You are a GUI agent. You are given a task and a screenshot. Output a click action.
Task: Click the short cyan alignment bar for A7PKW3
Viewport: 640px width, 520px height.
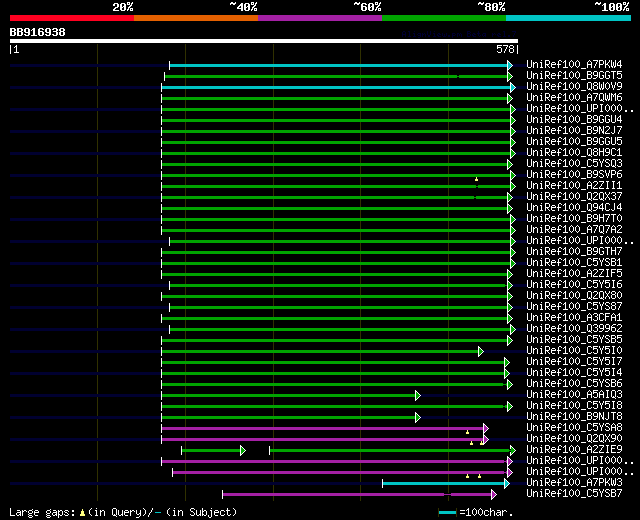[x=443, y=484]
